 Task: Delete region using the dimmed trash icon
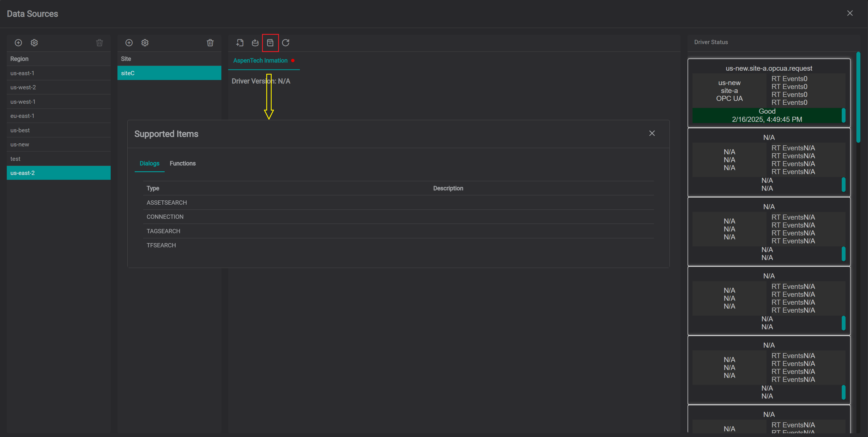click(99, 43)
